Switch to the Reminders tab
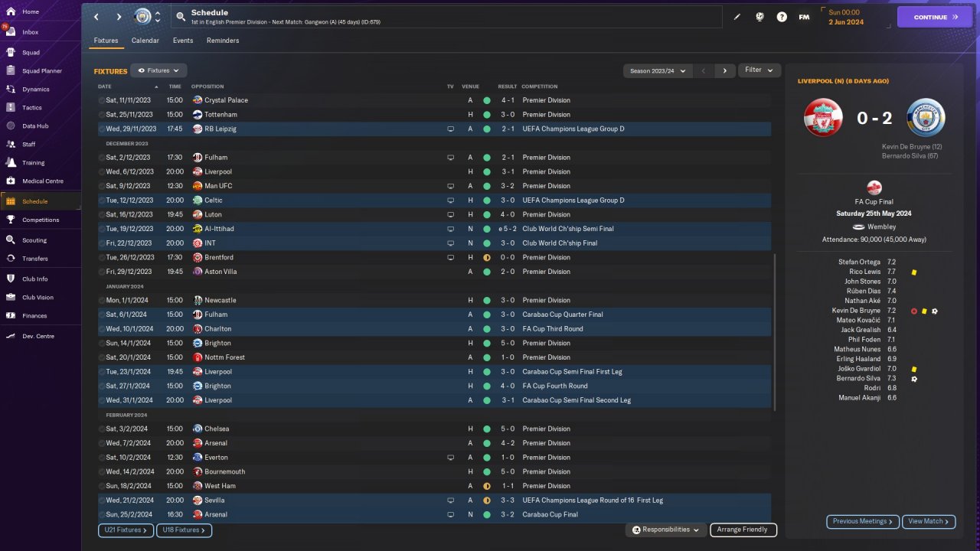This screenshot has width=980, height=551. [223, 41]
